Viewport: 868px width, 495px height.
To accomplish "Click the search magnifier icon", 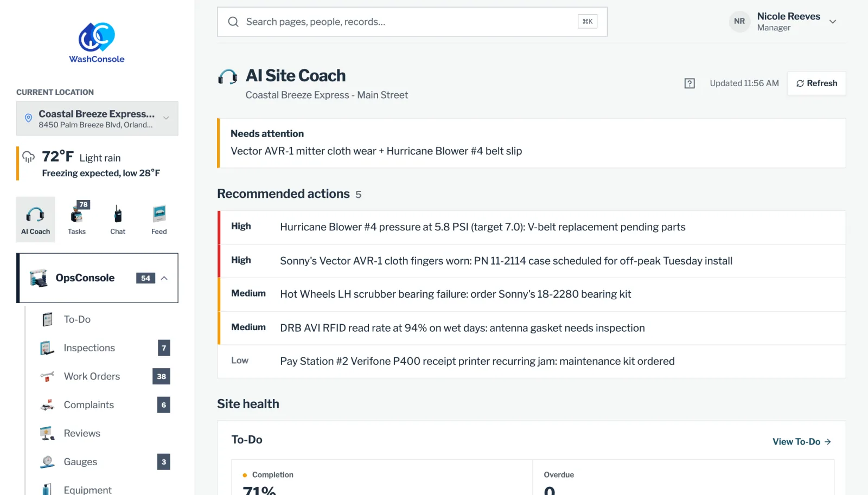I will pos(233,22).
